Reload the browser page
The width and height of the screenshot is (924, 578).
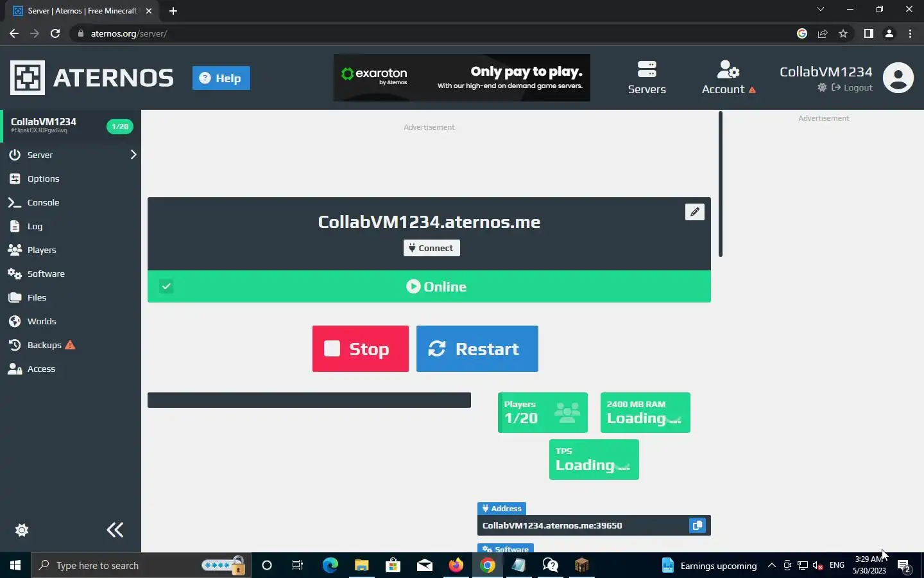click(x=55, y=33)
